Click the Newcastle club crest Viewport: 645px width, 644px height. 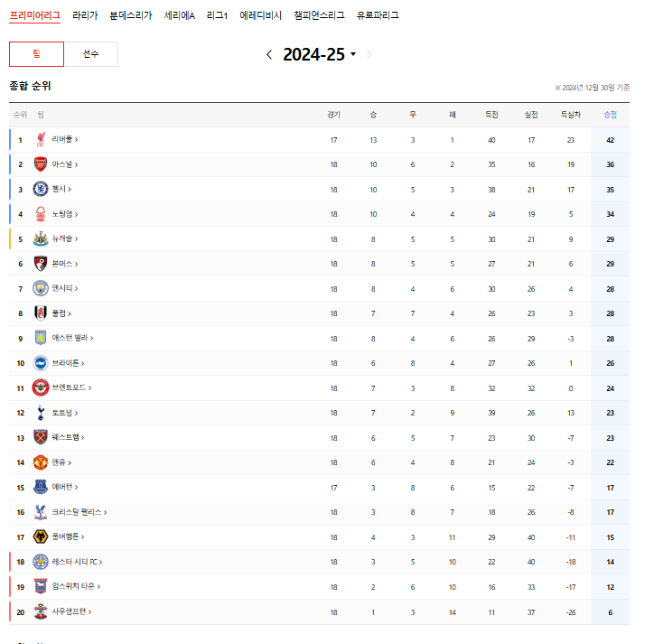(x=41, y=239)
